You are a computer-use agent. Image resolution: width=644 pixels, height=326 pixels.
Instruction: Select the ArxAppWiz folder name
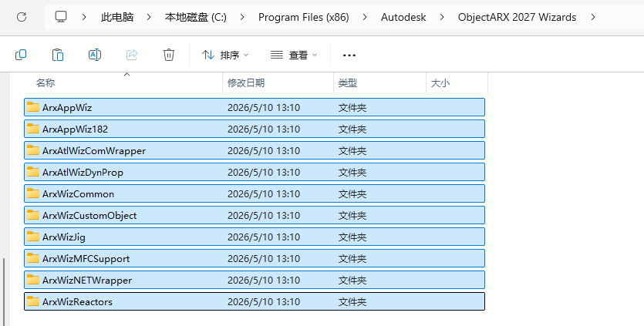coord(67,108)
